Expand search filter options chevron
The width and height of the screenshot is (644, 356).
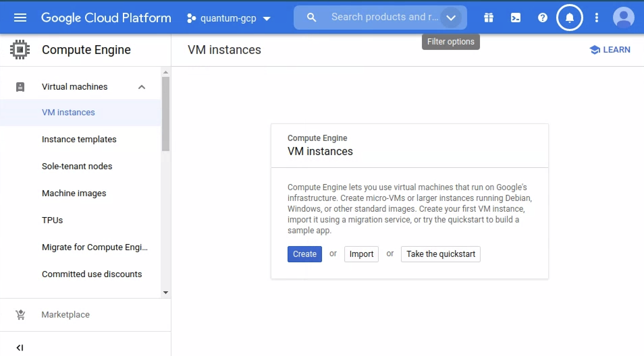(x=451, y=18)
